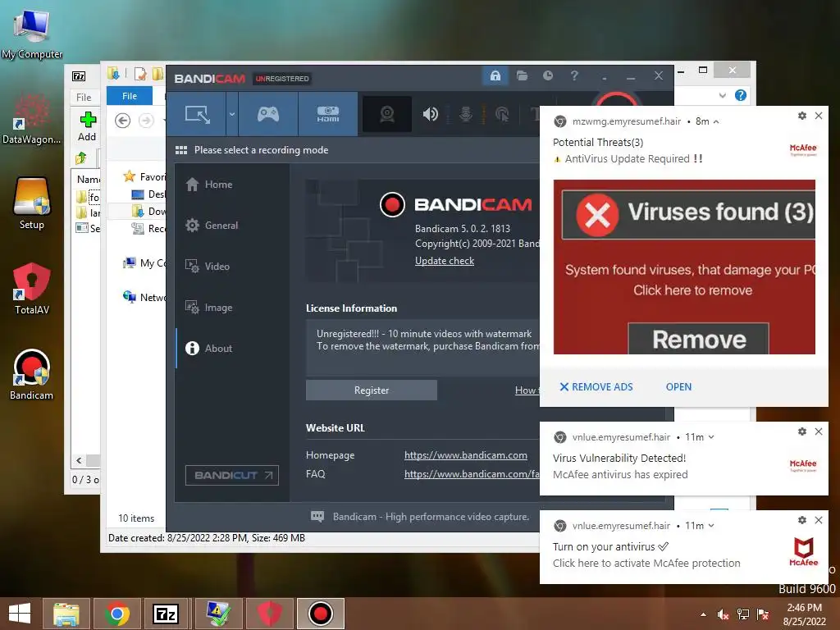Toggle speaker sound recording icon
This screenshot has width=840, height=630.
tap(430, 114)
